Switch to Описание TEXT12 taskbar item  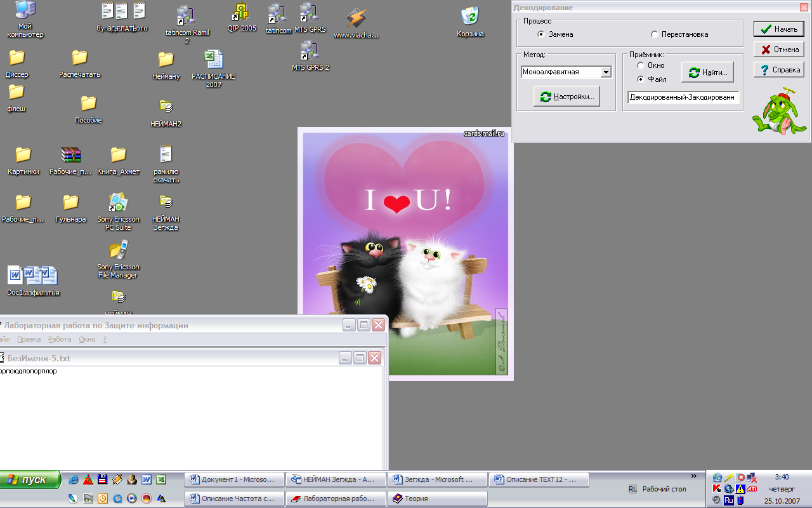coord(539,479)
